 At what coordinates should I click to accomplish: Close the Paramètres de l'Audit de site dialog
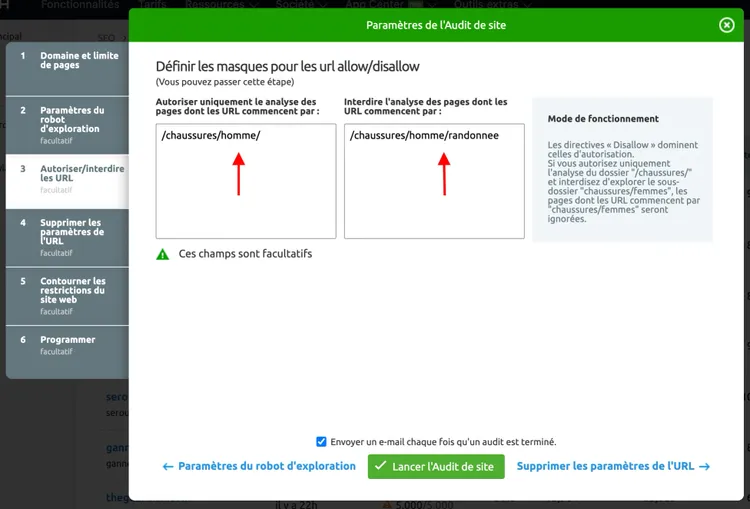[x=726, y=25]
